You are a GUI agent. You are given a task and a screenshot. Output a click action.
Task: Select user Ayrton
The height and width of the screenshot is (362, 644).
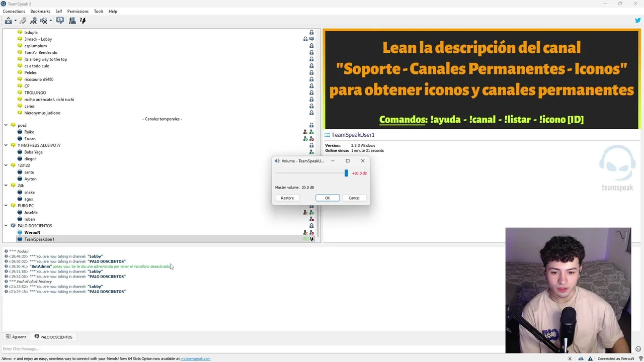tap(30, 179)
